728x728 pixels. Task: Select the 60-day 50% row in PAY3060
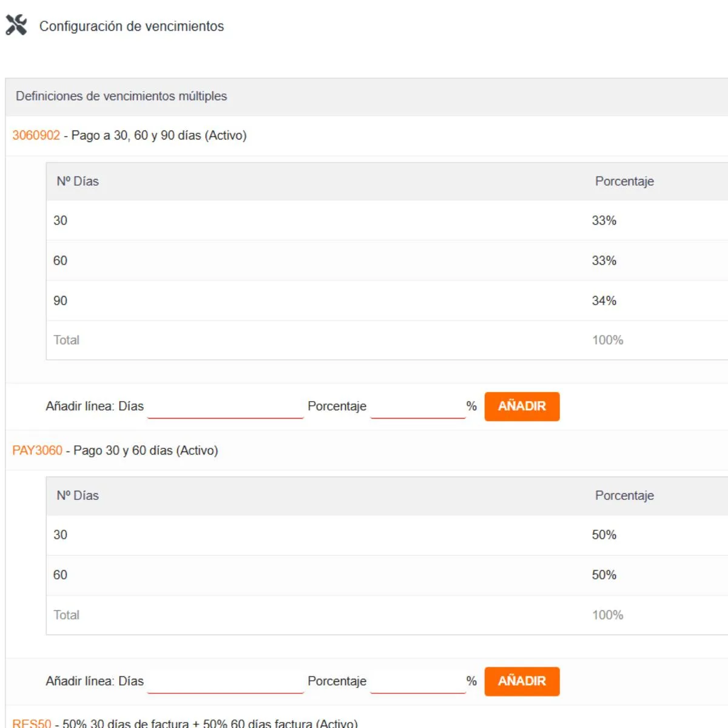click(x=387, y=575)
